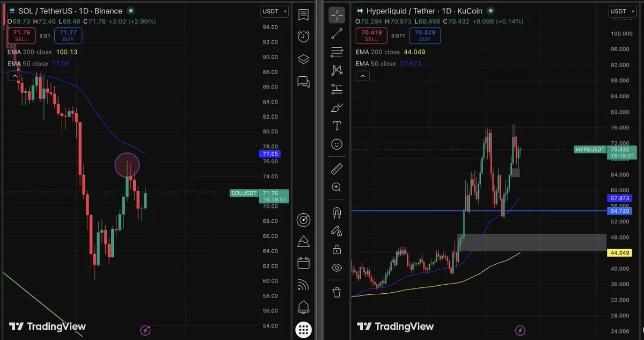The image size is (644, 340).
Task: Open the white products grid icon
Action: click(303, 329)
